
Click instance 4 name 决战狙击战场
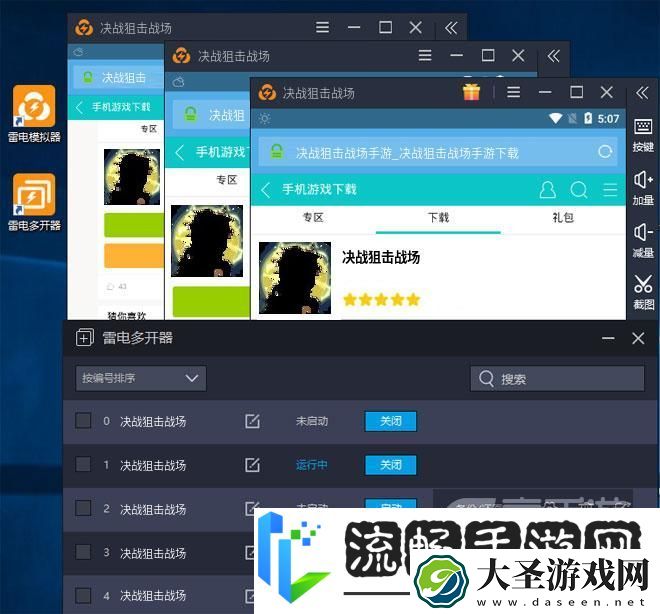click(x=153, y=595)
